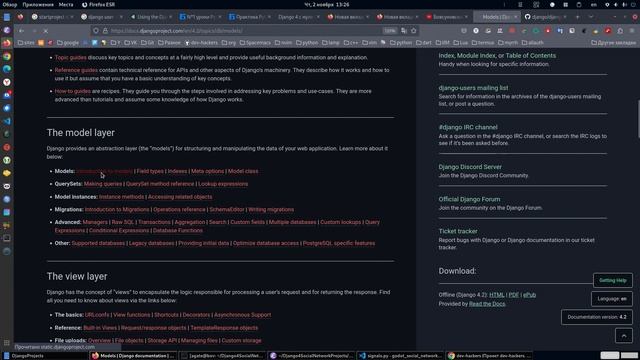This screenshot has height=360, width=640.
Task: Click the 120% zoom level indicator
Action: click(390, 31)
